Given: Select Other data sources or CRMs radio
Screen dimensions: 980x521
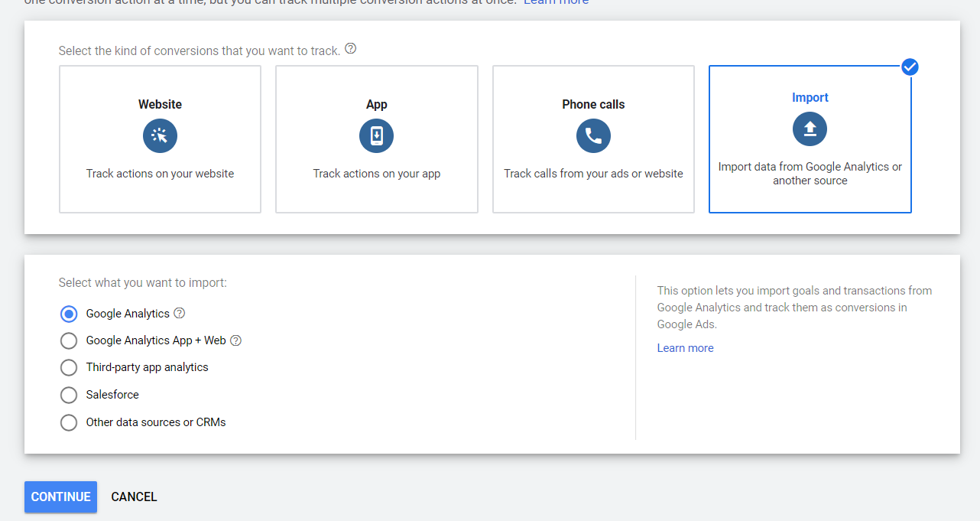Looking at the screenshot, I should pos(69,422).
